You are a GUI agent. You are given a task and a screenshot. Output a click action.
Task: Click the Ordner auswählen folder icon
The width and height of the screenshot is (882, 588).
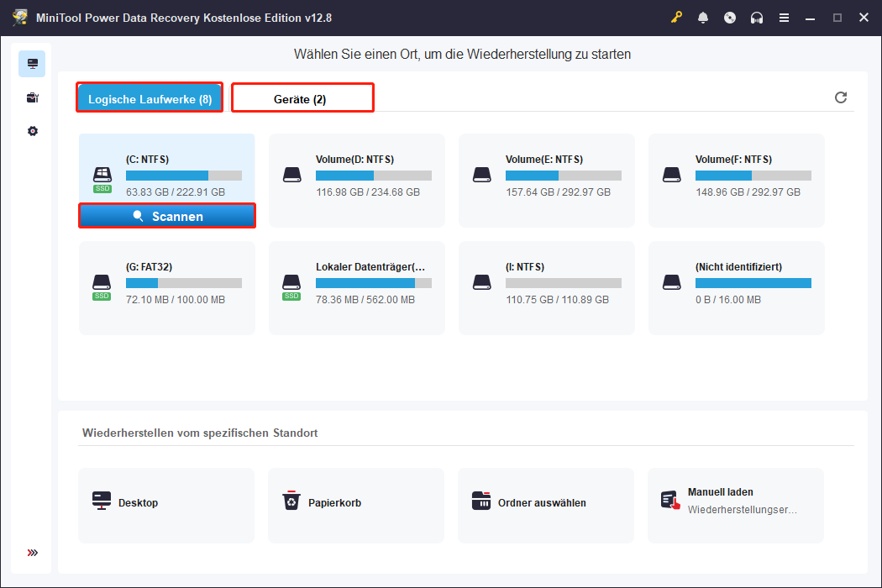point(481,501)
